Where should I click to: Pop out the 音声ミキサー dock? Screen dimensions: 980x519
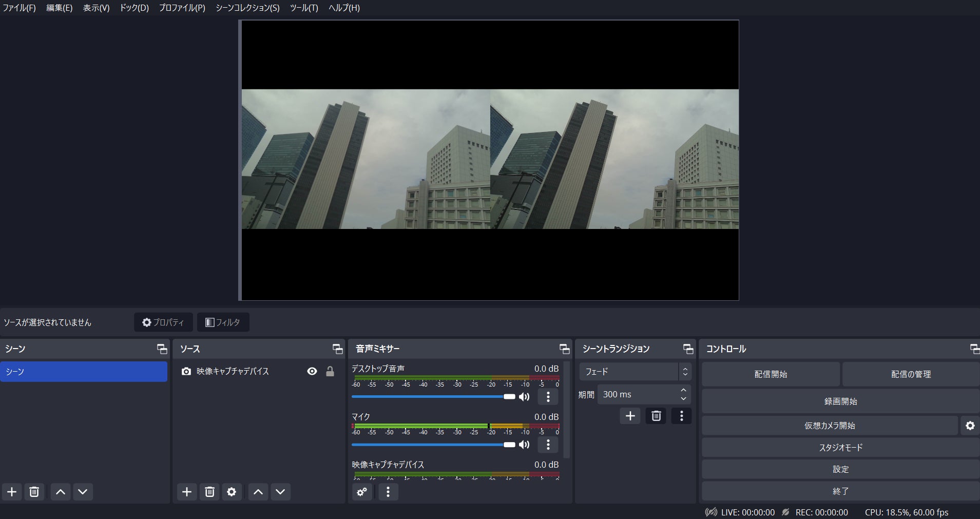(x=564, y=349)
